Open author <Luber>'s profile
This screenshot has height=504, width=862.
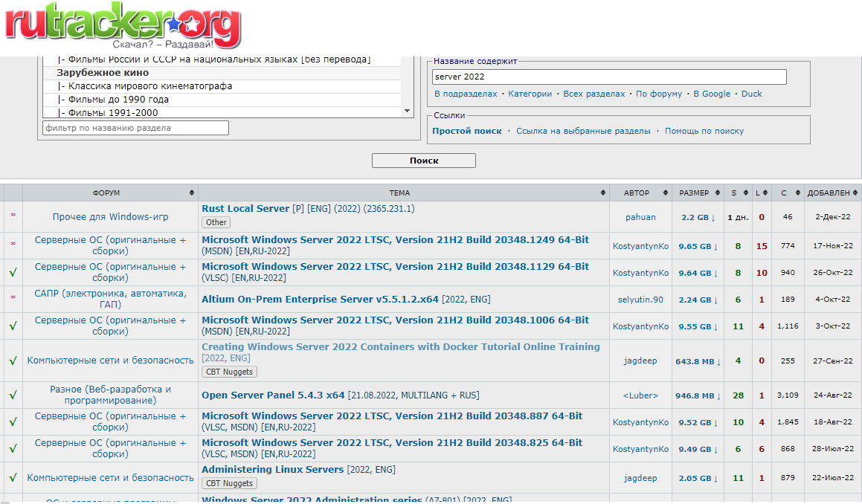(x=640, y=395)
